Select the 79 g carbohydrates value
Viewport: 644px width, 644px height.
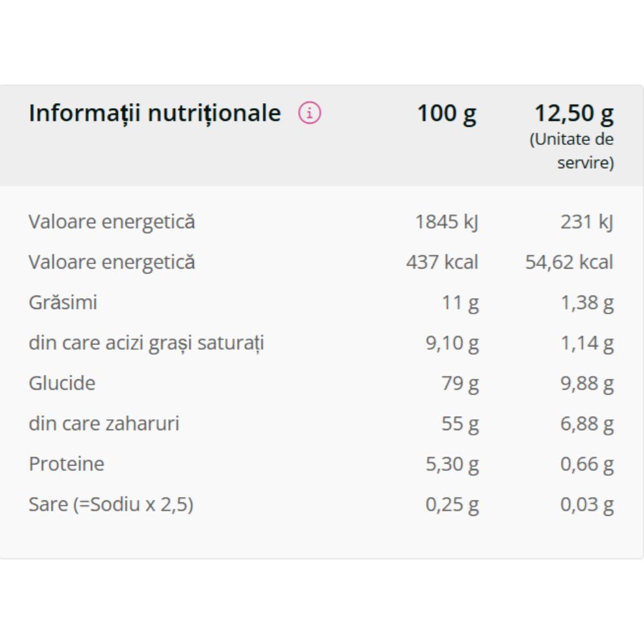pyautogui.click(x=460, y=383)
